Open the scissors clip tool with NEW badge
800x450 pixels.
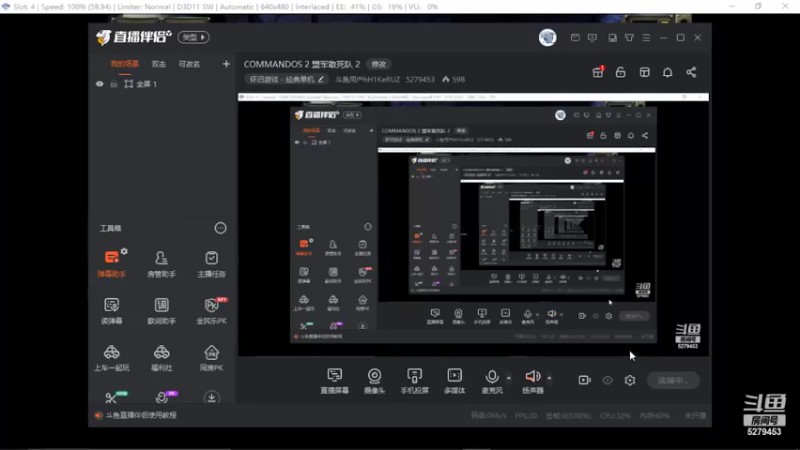coord(113,397)
